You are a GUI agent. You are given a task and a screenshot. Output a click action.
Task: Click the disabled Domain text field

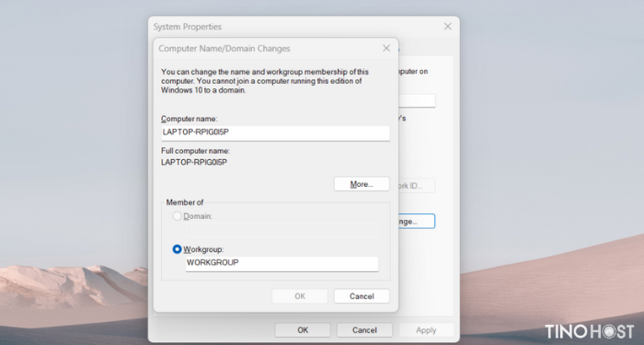282,230
